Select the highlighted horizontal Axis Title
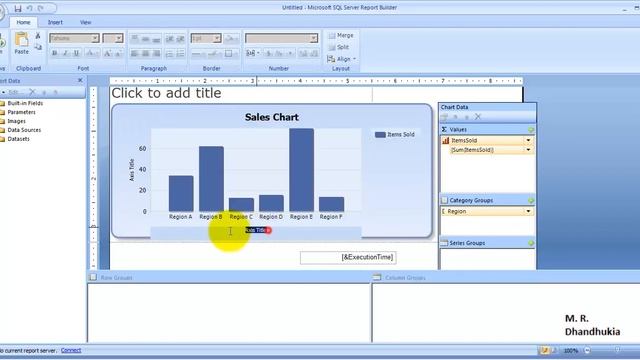 pyautogui.click(x=256, y=230)
